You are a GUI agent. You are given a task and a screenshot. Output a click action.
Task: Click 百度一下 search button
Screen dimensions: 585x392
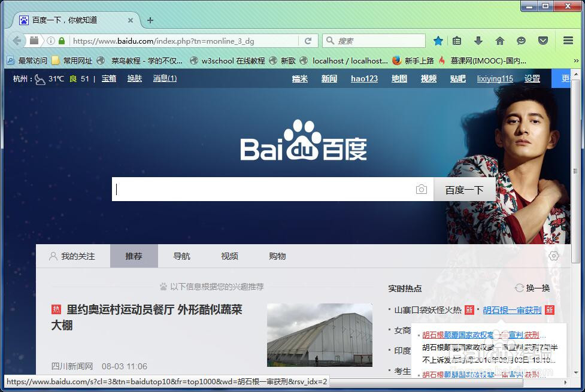click(x=465, y=190)
